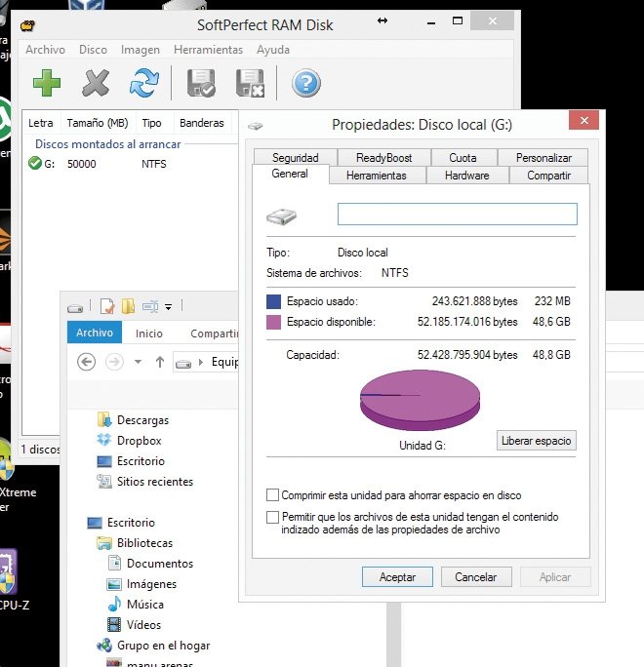Viewport: 644px width, 667px height.
Task: Open help via blue question mark icon
Action: tap(306, 83)
